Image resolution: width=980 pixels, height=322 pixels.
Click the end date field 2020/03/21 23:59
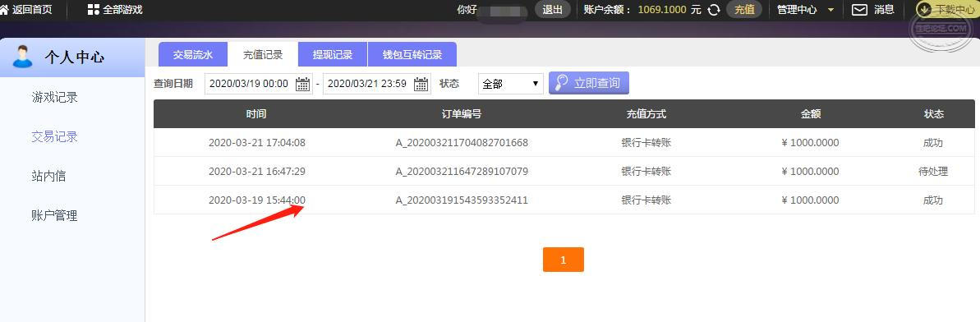[377, 84]
